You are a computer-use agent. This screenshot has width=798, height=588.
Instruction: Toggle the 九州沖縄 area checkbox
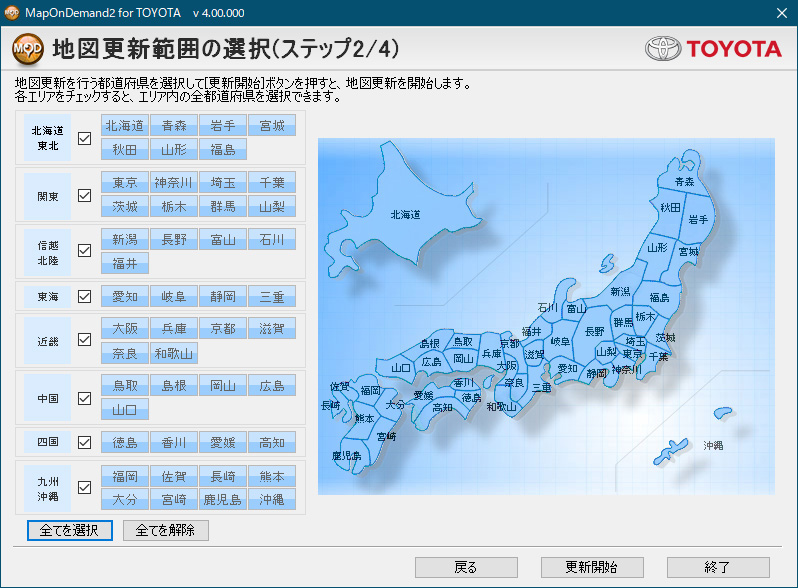click(x=84, y=488)
